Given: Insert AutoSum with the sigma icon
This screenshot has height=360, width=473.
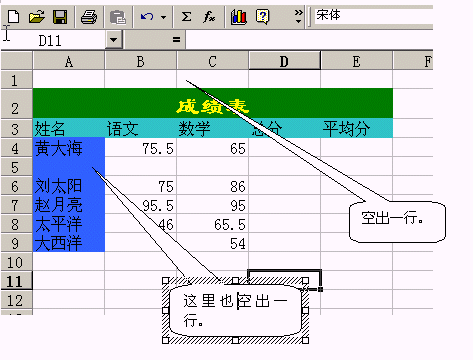Looking at the screenshot, I should tap(186, 16).
